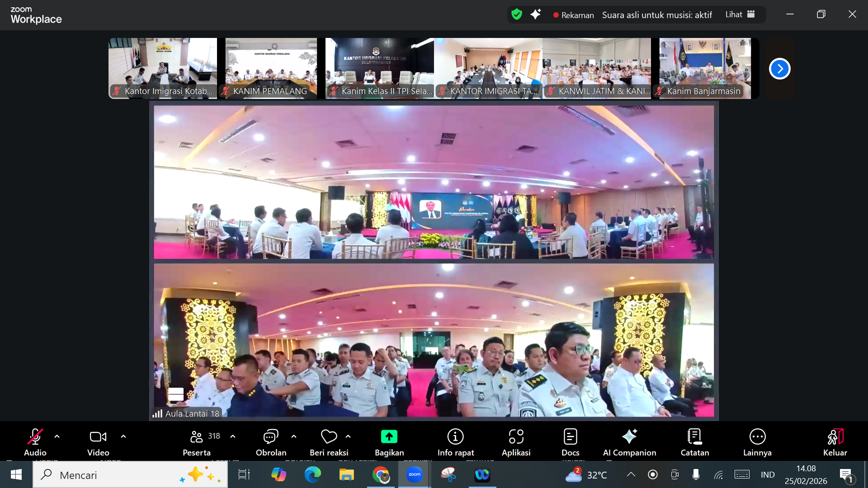The image size is (868, 488).
Task: Select Kanim Kelas II TPI Sela... thumbnail
Action: coord(380,68)
